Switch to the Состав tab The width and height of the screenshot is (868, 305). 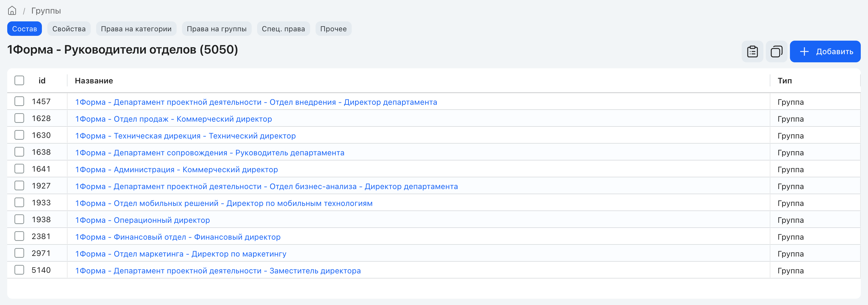[x=25, y=29]
